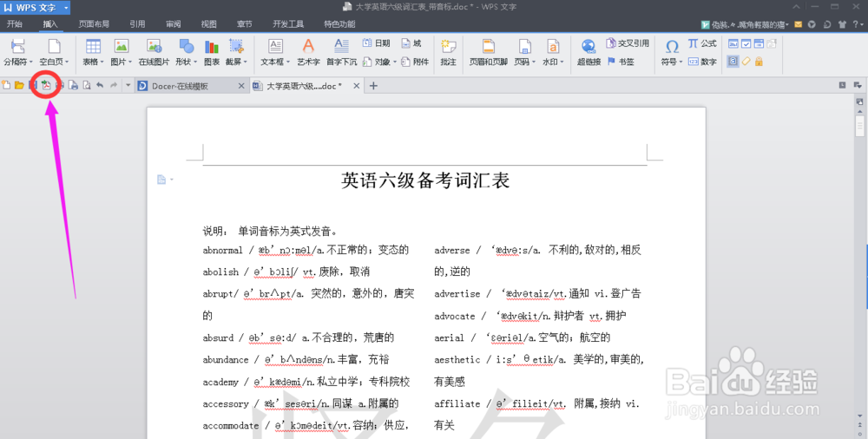Switch to the 审阅 ribbon tab
868x439 pixels.
174,23
